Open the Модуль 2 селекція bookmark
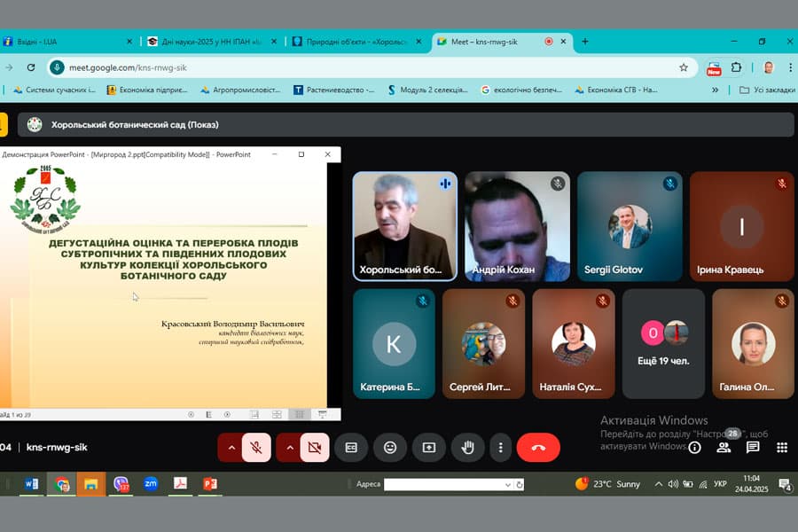The width and height of the screenshot is (798, 532). [427, 90]
